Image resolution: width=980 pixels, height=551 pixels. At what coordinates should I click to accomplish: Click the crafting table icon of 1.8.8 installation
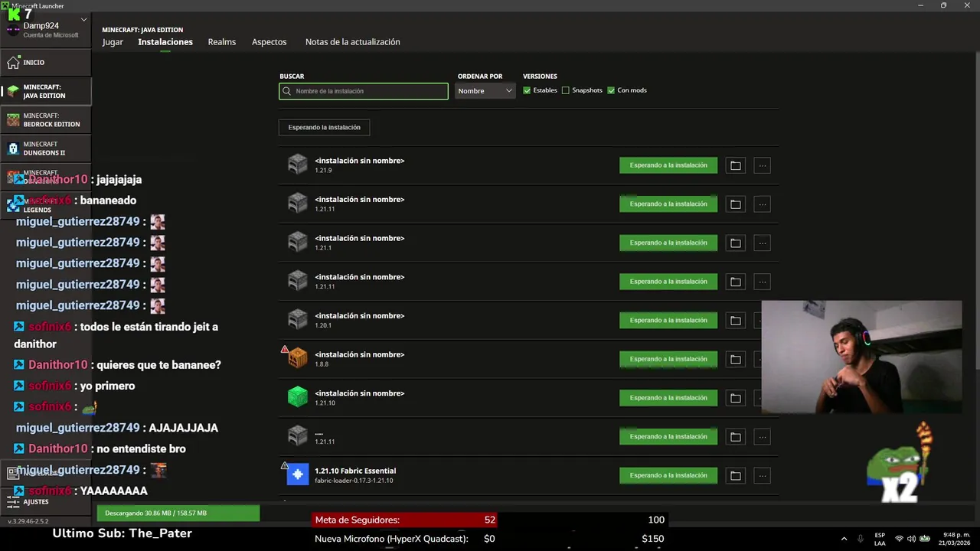click(298, 358)
